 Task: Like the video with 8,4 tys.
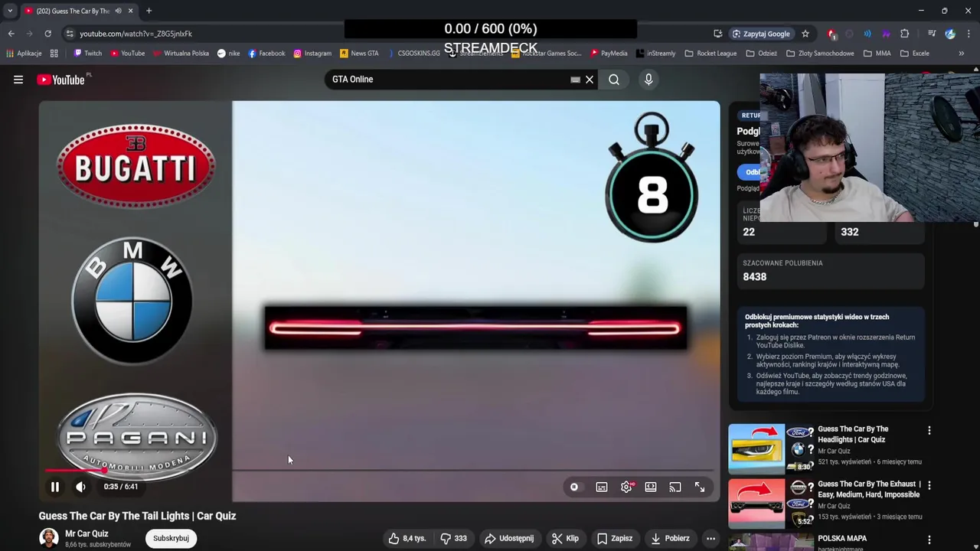[407, 538]
